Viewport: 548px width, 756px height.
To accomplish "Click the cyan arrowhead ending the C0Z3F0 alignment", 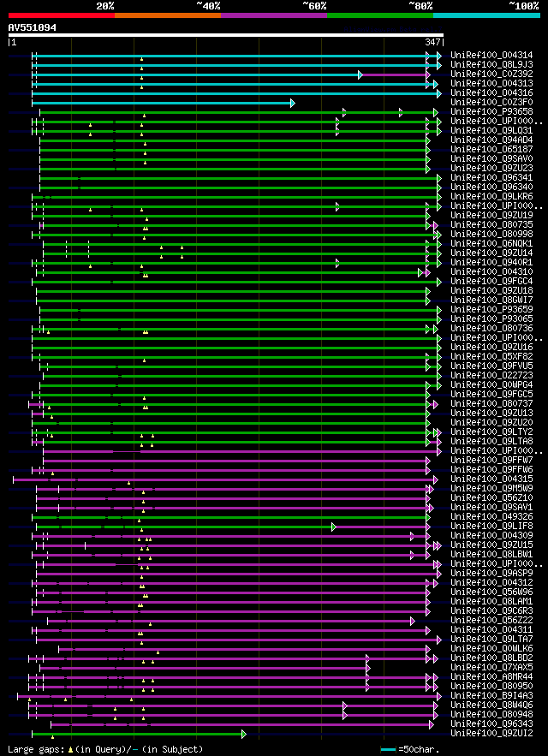I will [292, 104].
